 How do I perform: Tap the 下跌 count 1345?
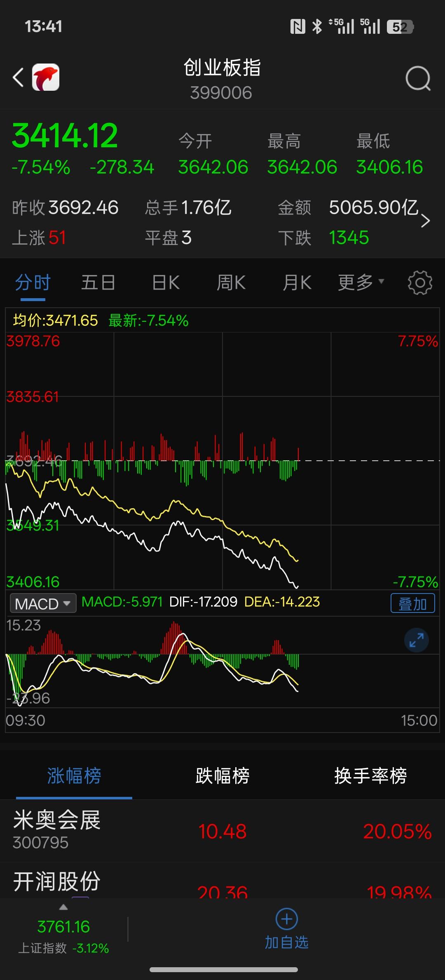[349, 238]
